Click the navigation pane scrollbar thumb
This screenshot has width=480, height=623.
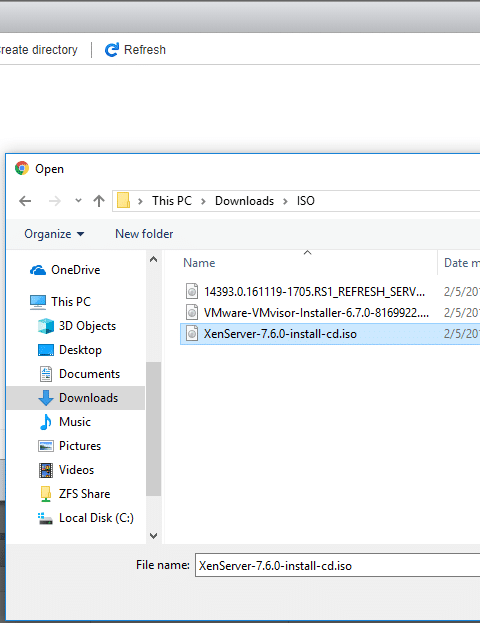pyautogui.click(x=153, y=429)
